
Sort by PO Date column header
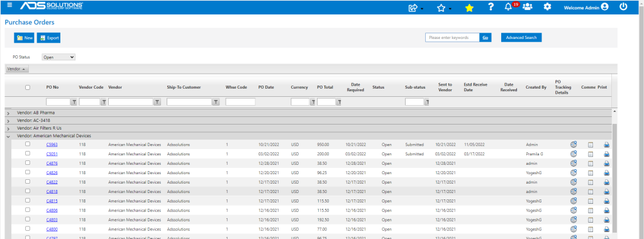(x=266, y=87)
